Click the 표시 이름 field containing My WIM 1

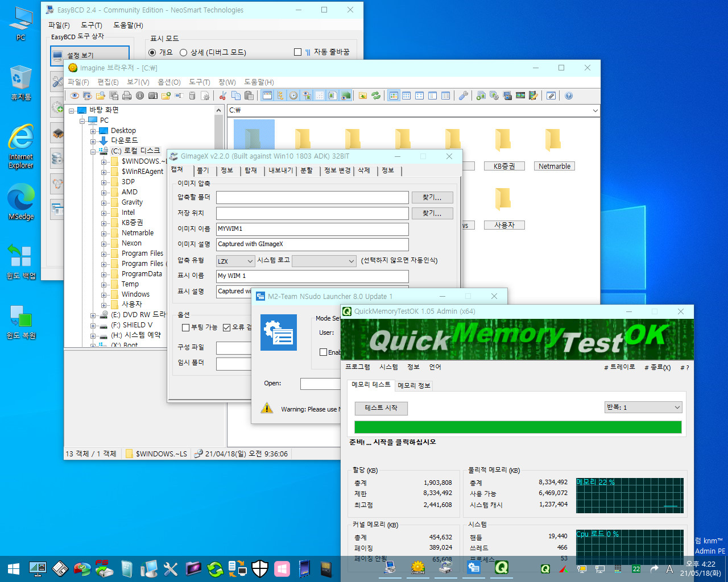coord(312,276)
